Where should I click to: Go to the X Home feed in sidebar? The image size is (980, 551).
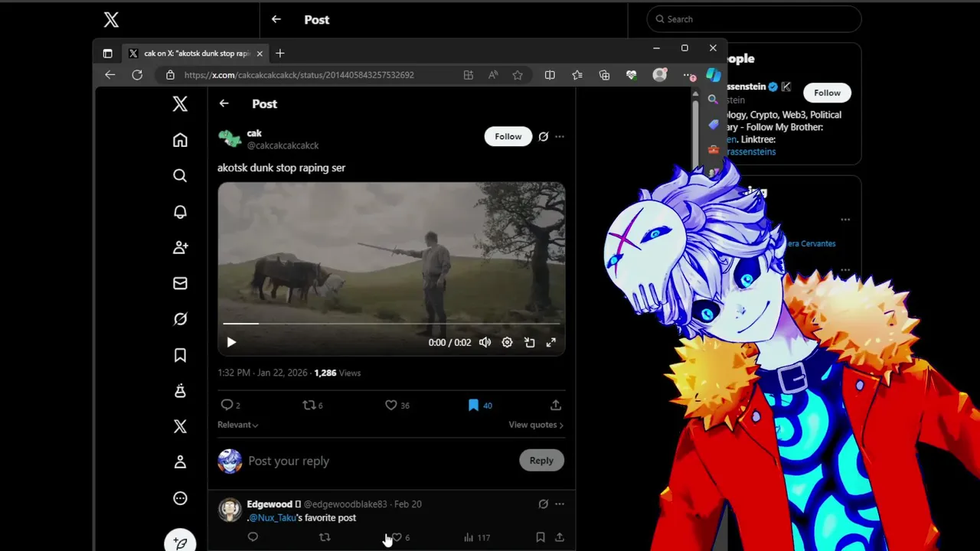[180, 140]
